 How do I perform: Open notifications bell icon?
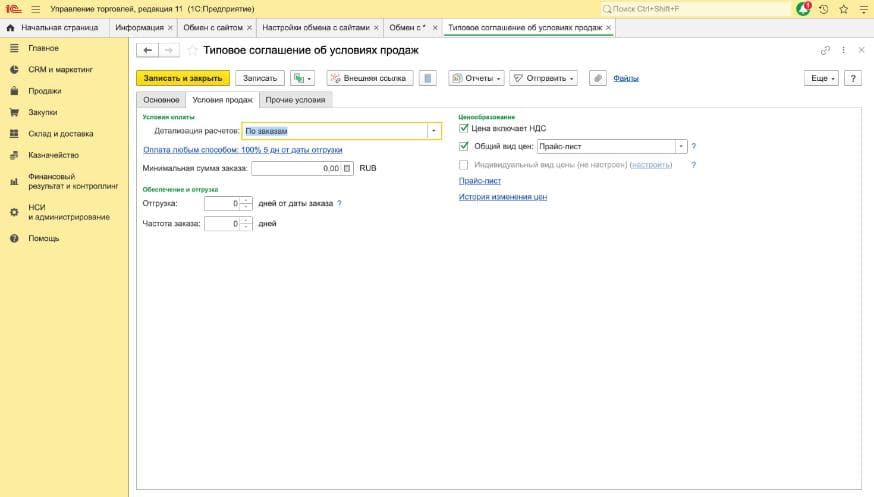803,9
